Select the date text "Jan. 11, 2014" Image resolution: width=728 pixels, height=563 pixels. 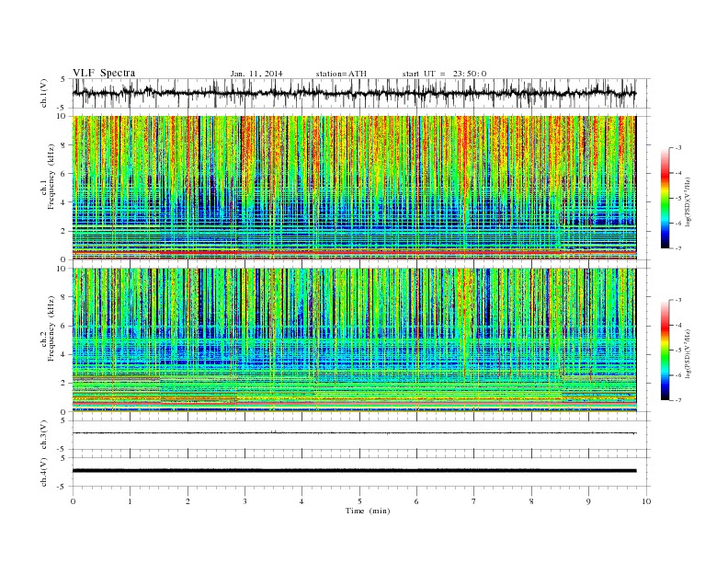point(256,74)
